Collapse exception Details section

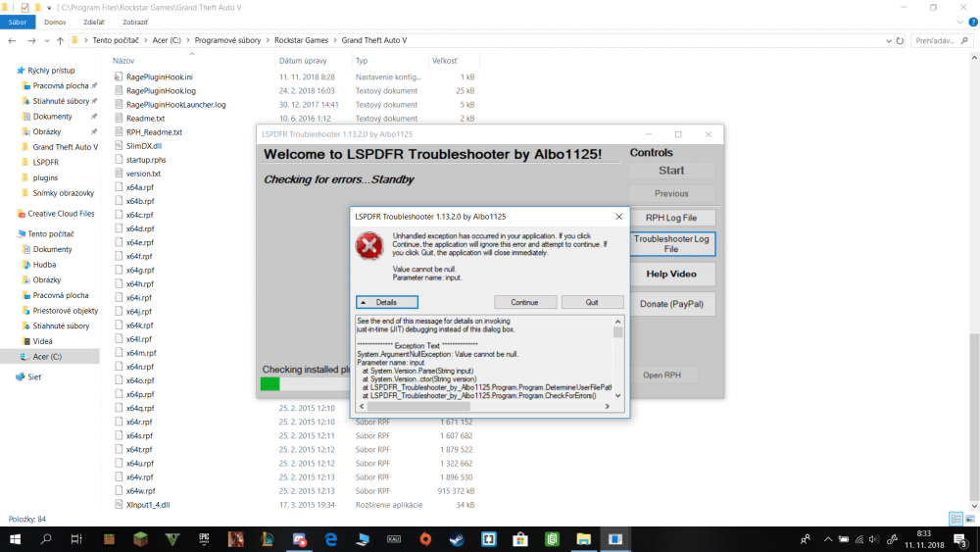pyautogui.click(x=387, y=302)
